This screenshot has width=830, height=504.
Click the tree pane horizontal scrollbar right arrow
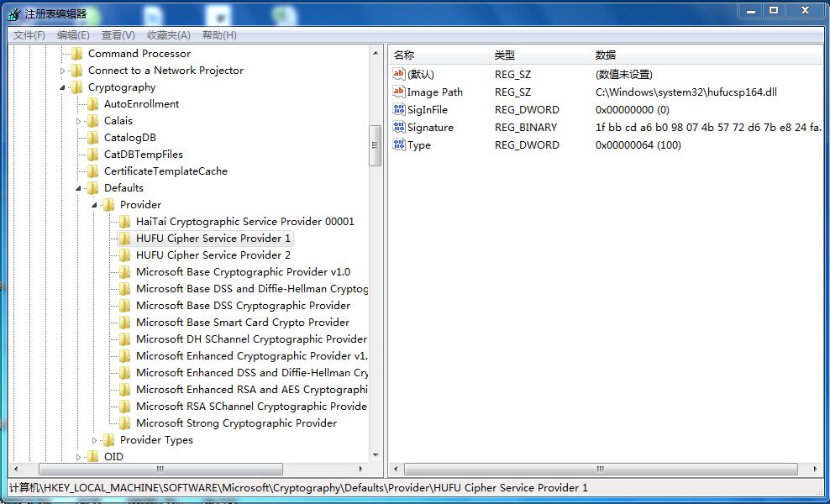(x=363, y=469)
